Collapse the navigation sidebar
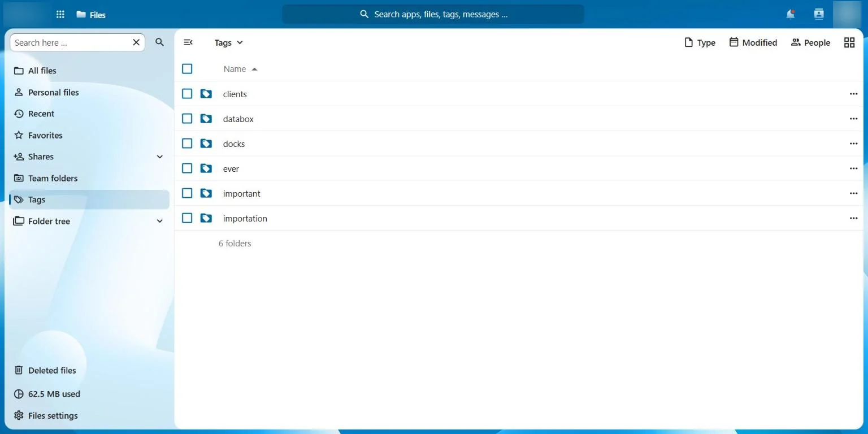 tap(188, 42)
